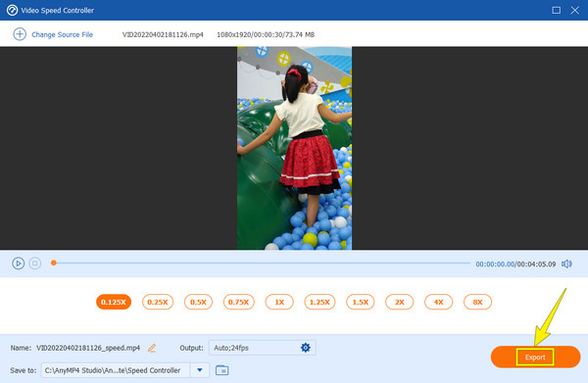Open the Output format Auto;24fps field
The image size is (588, 383).
pos(262,348)
